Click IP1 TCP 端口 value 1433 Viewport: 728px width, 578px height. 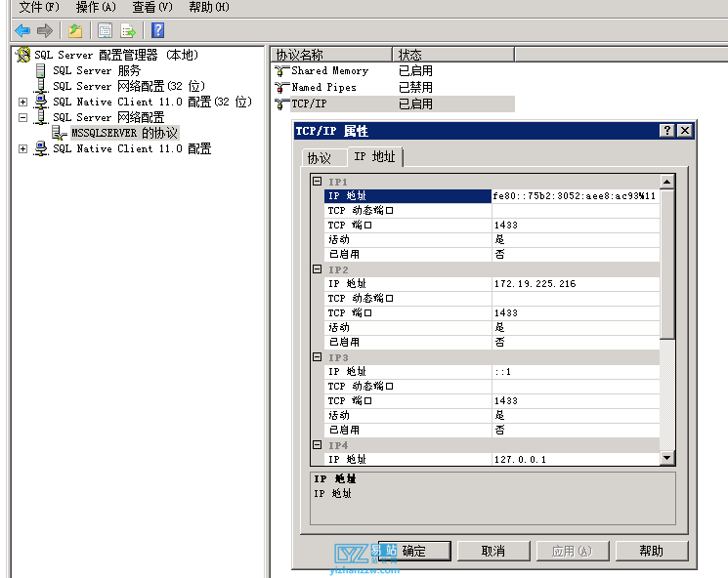pos(576,225)
